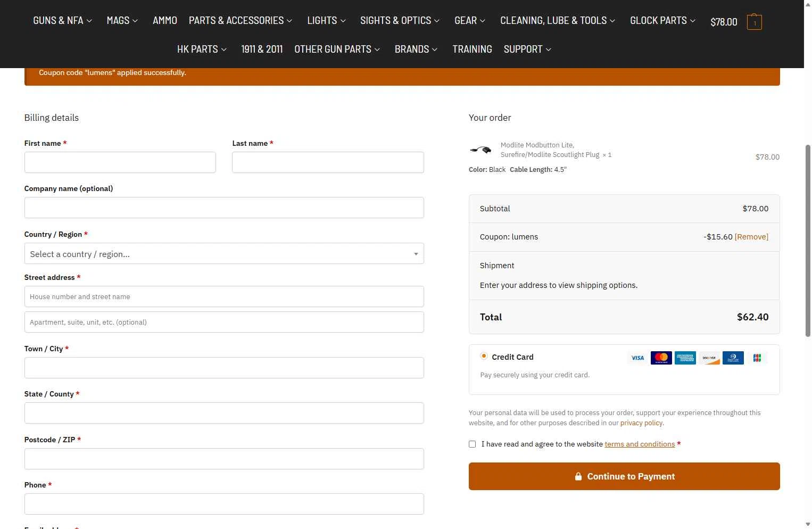Select the Credit Card payment option
Image resolution: width=812 pixels, height=529 pixels.
[x=484, y=356]
